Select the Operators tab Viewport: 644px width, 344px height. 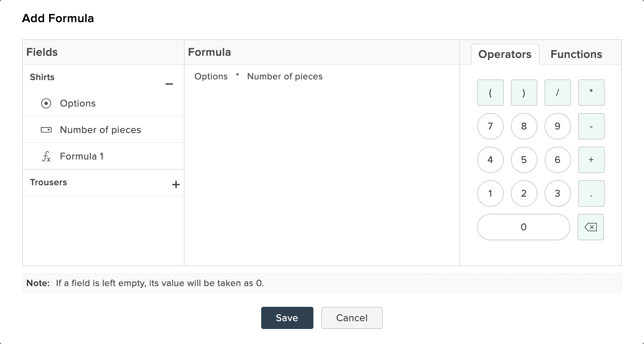click(x=505, y=54)
